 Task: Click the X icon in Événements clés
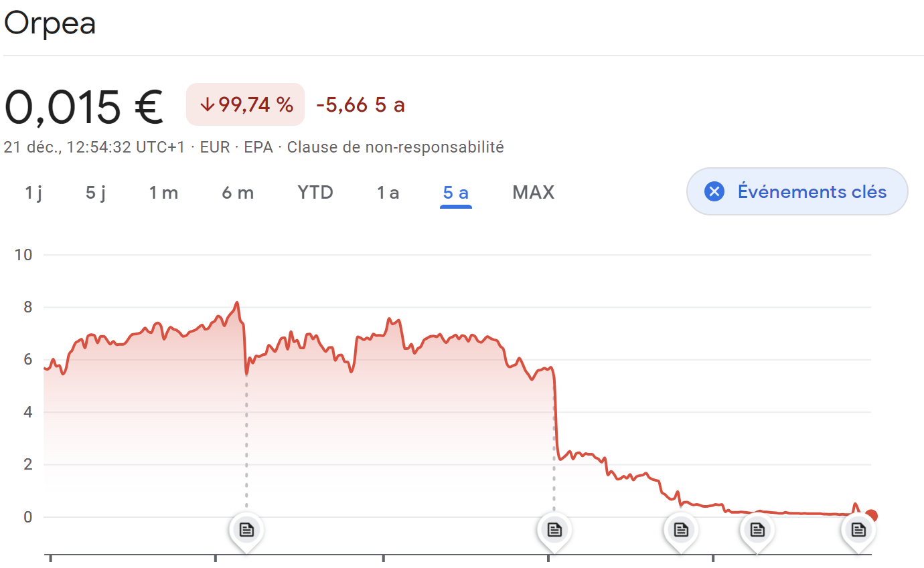point(714,192)
